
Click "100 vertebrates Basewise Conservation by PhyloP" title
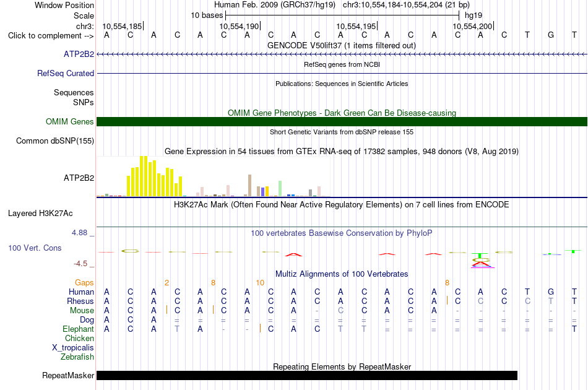tap(342, 233)
